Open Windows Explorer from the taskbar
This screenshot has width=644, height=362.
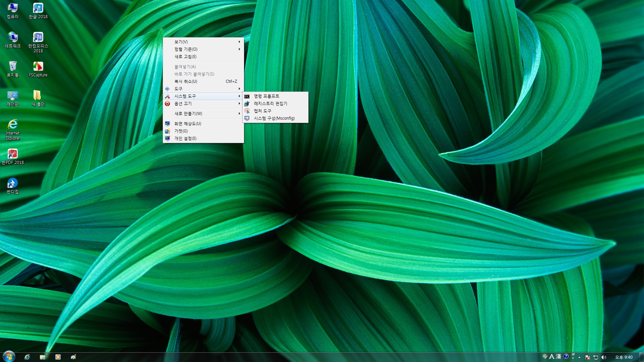point(43,357)
